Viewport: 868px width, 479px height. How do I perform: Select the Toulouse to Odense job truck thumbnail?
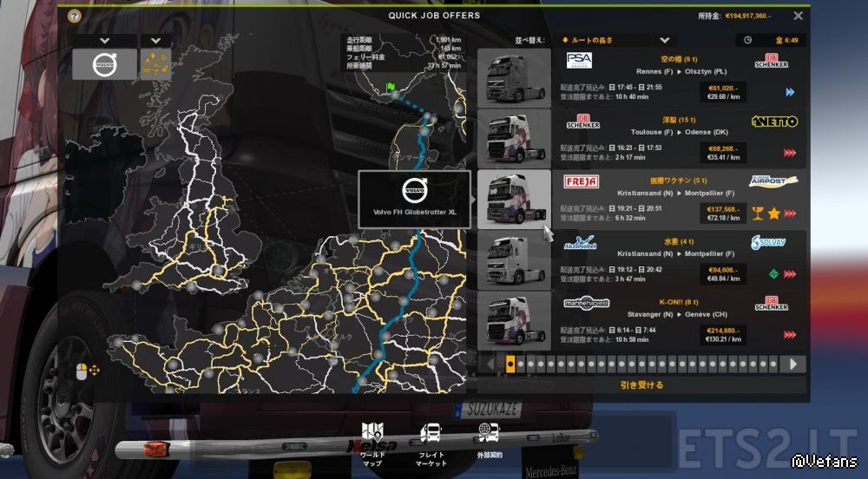pos(514,139)
